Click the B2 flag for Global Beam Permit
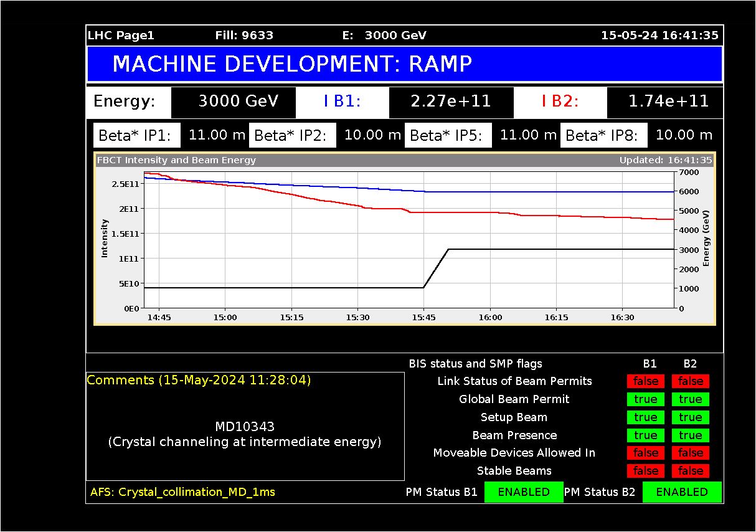Viewport: 756px width, 532px height. point(691,399)
